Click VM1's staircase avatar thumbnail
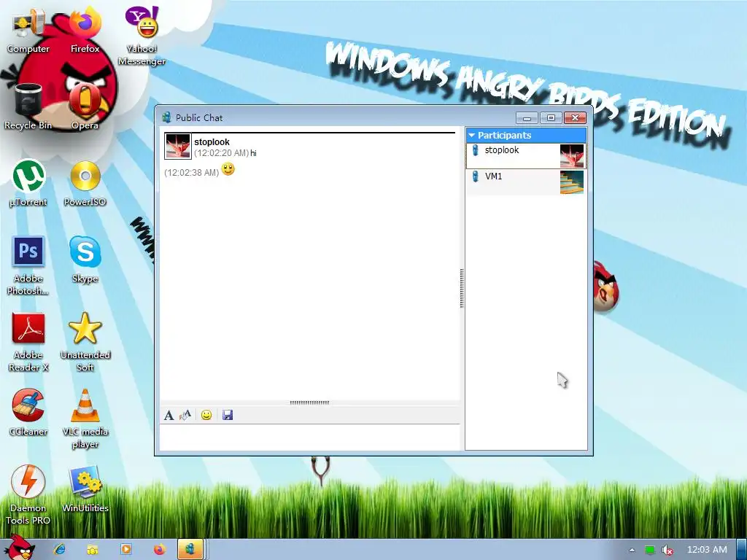The width and height of the screenshot is (747, 560). 572,182
